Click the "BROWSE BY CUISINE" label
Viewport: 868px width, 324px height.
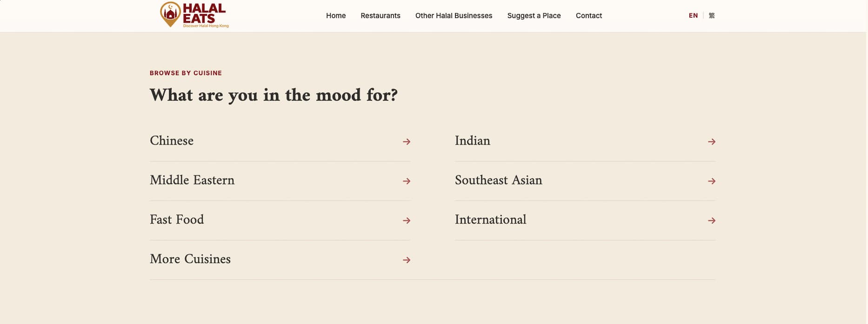point(186,73)
